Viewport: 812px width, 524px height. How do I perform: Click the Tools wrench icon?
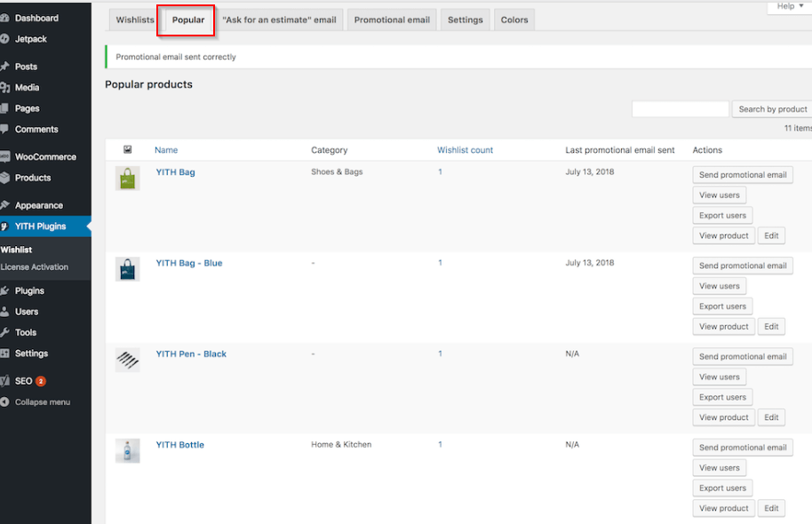pos(4,332)
